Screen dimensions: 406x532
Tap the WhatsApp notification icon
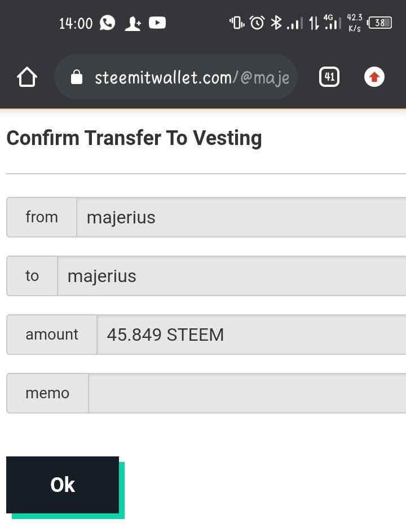[107, 23]
